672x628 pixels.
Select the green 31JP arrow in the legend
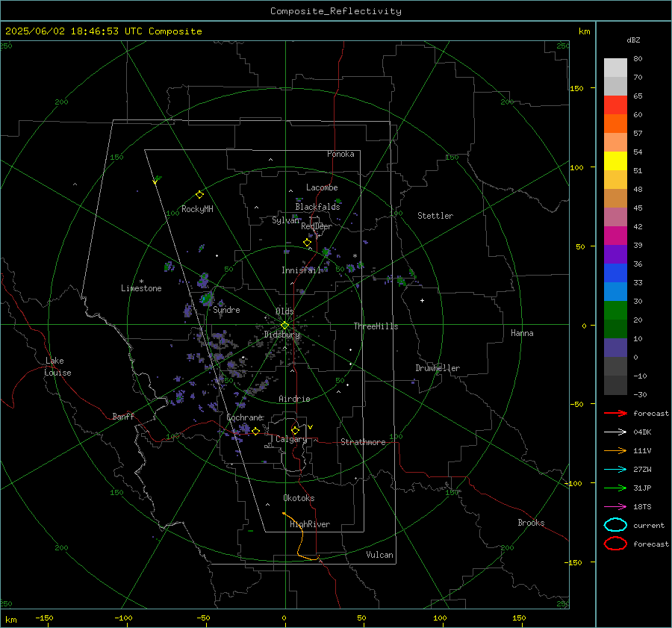point(615,488)
